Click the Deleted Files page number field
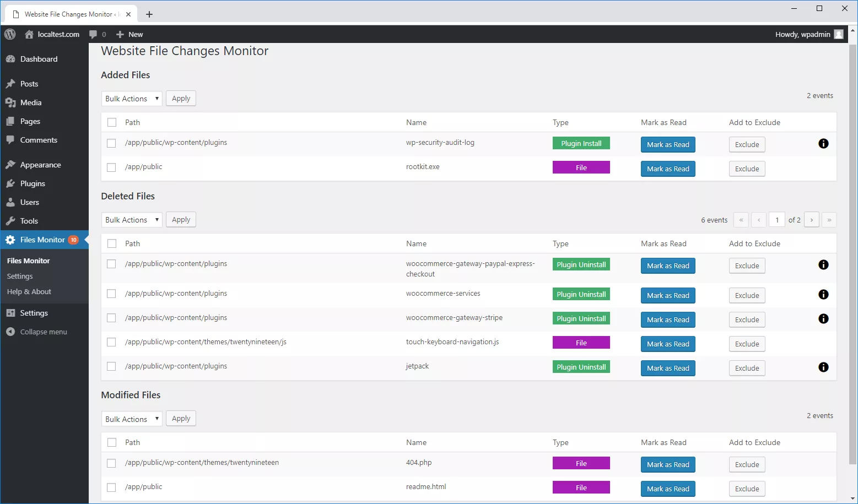 777,220
